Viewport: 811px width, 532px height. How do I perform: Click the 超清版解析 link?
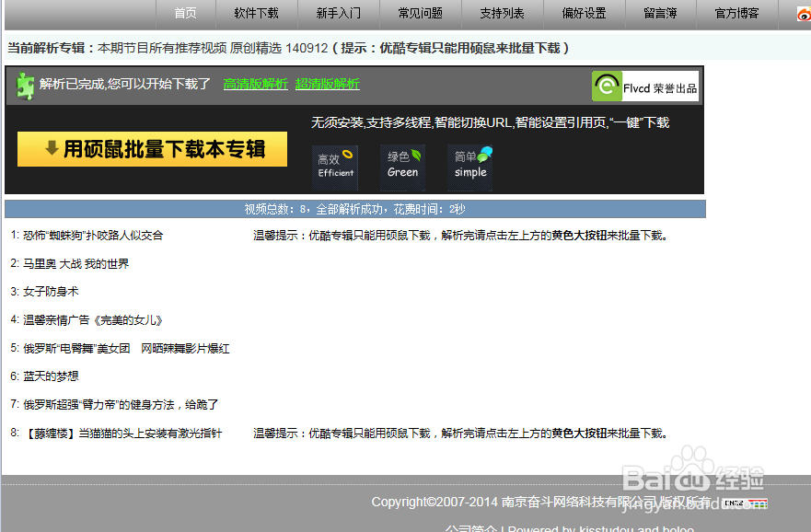[328, 84]
